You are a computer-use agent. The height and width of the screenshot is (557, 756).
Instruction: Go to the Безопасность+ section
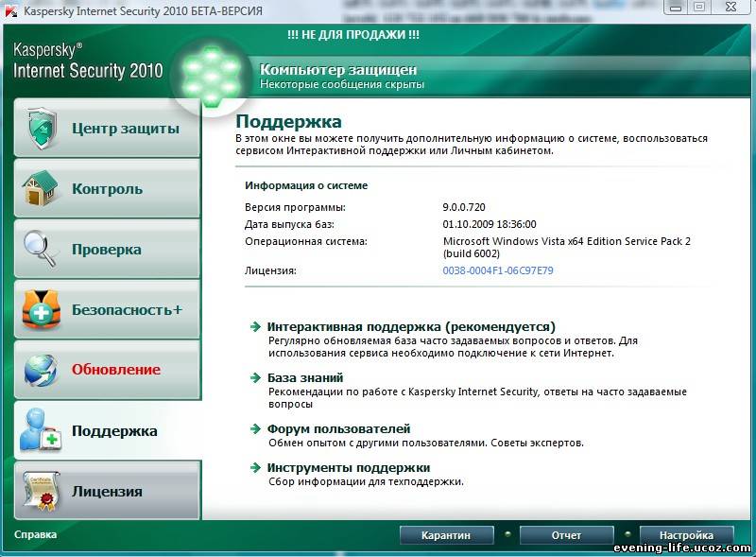click(x=107, y=309)
